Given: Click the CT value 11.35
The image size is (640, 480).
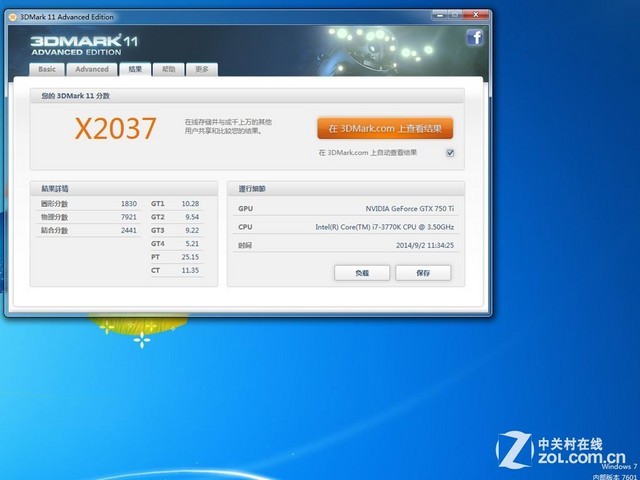Looking at the screenshot, I should 190,271.
